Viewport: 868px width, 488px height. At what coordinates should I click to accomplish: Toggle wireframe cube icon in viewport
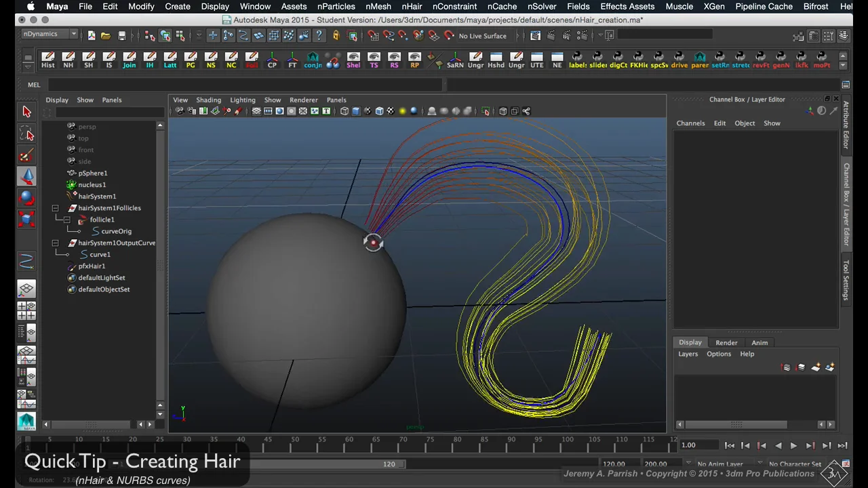[x=344, y=111]
